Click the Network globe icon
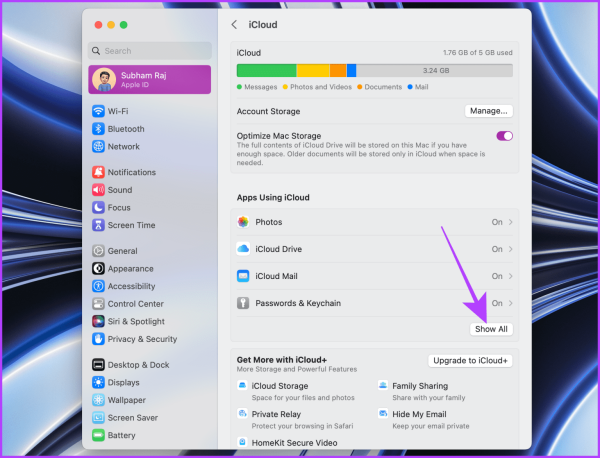This screenshot has height=458, width=600. [x=98, y=147]
